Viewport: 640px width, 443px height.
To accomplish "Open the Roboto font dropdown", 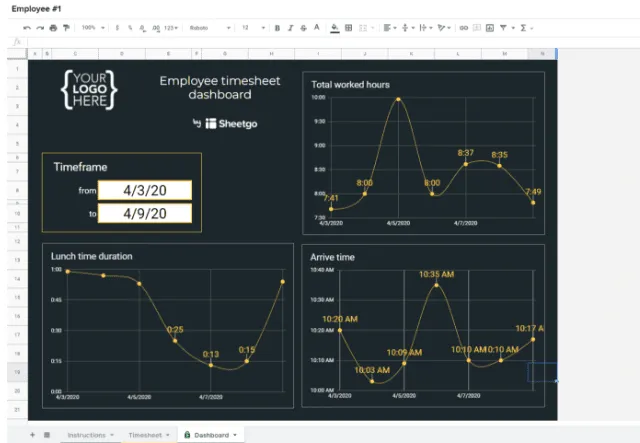I will coord(210,28).
